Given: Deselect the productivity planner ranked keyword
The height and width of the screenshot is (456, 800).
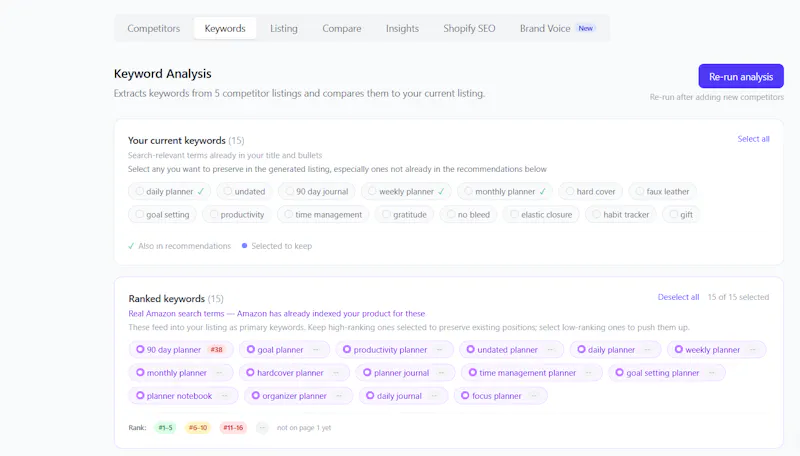Looking at the screenshot, I should tap(394, 349).
